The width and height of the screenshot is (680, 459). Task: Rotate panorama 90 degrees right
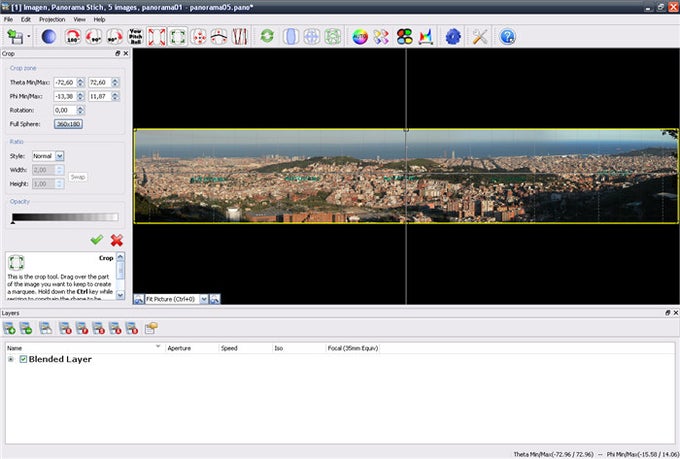point(114,36)
